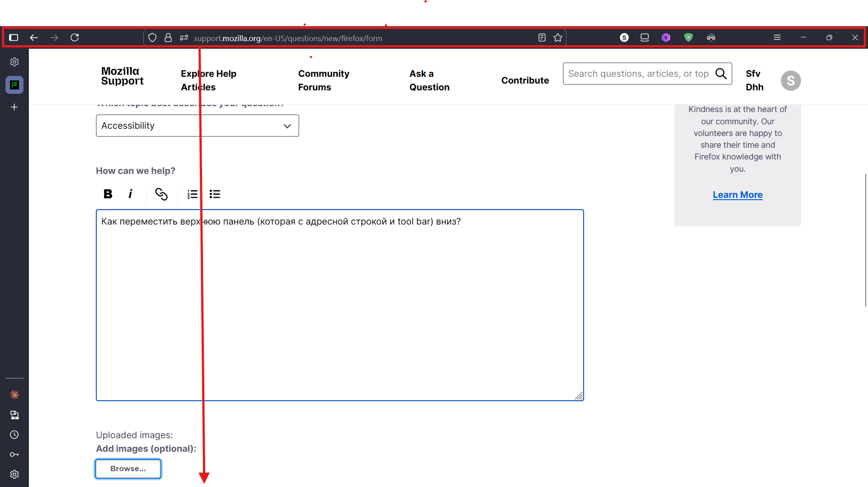Screen dimensions: 868x487
Task: Open the Ask a Question menu item
Action: point(429,80)
